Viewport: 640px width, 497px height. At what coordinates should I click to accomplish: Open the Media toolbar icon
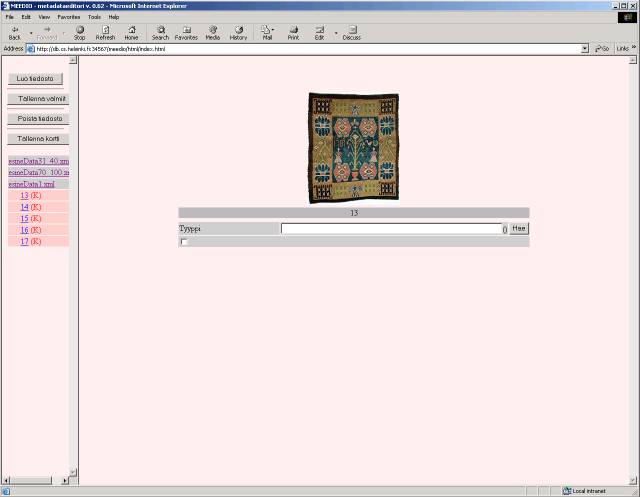[213, 33]
